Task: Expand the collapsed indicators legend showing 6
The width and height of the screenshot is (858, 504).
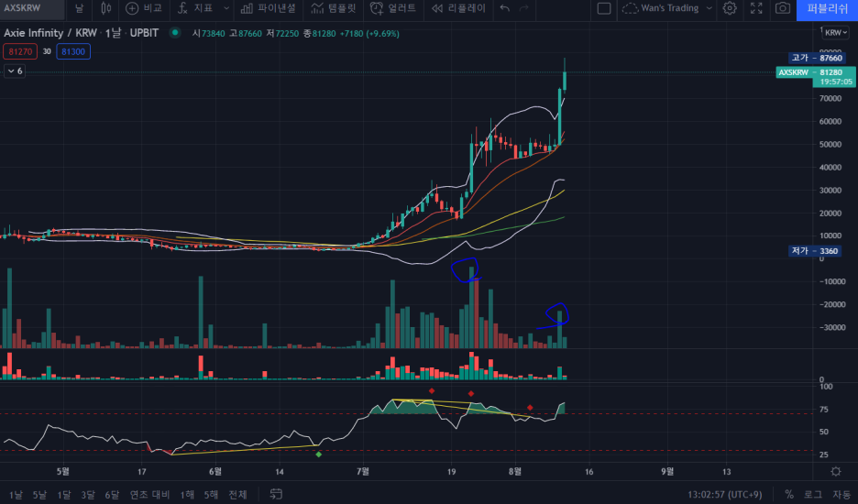Action: point(15,71)
